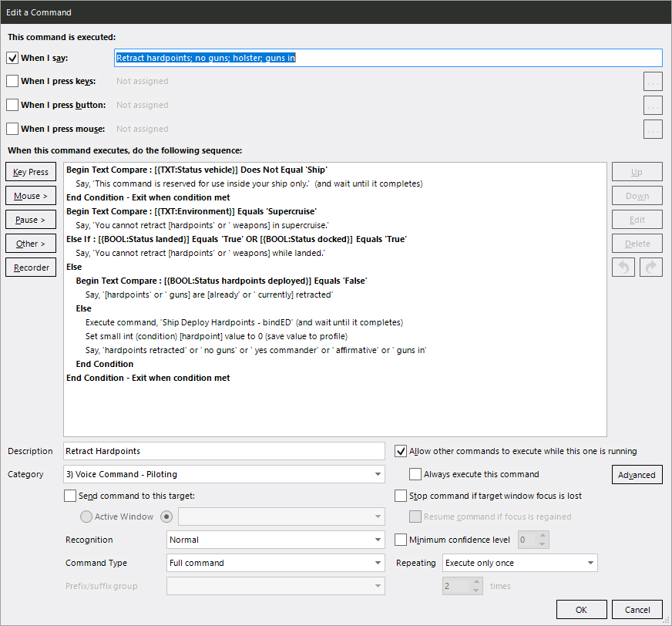Open the Recognition dropdown set to Normal
The width and height of the screenshot is (672, 626).
(276, 540)
